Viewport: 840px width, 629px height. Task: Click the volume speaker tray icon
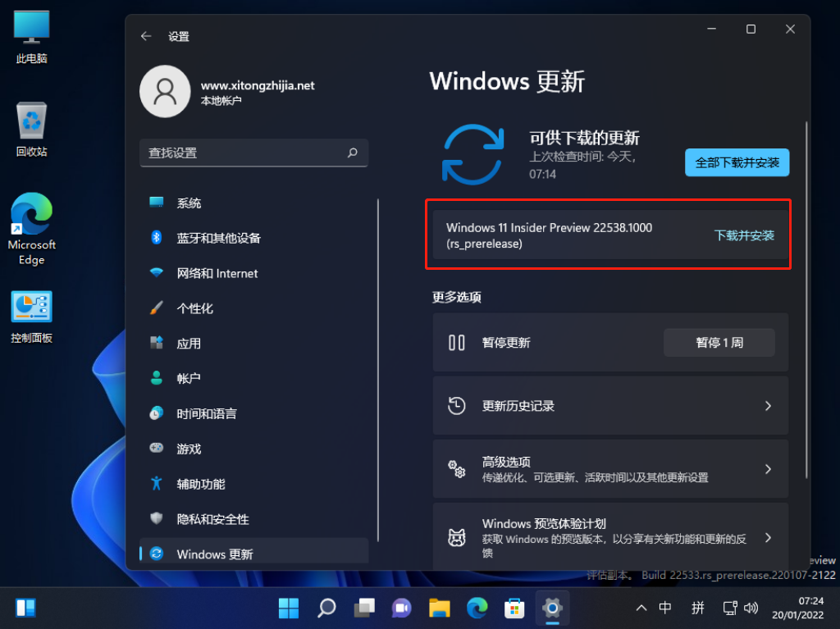click(751, 608)
